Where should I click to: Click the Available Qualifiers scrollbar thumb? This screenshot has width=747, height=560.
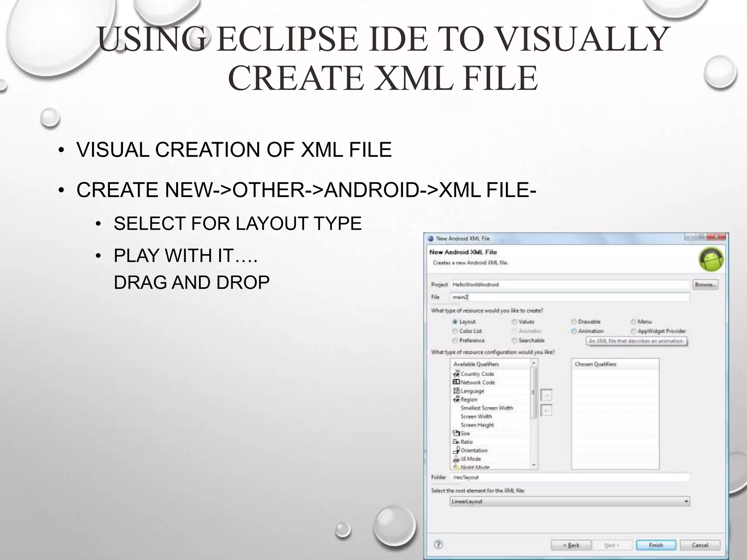click(534, 393)
